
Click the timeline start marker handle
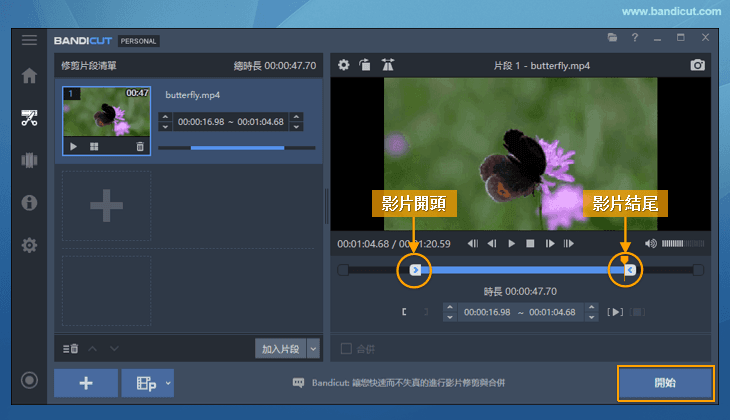415,270
